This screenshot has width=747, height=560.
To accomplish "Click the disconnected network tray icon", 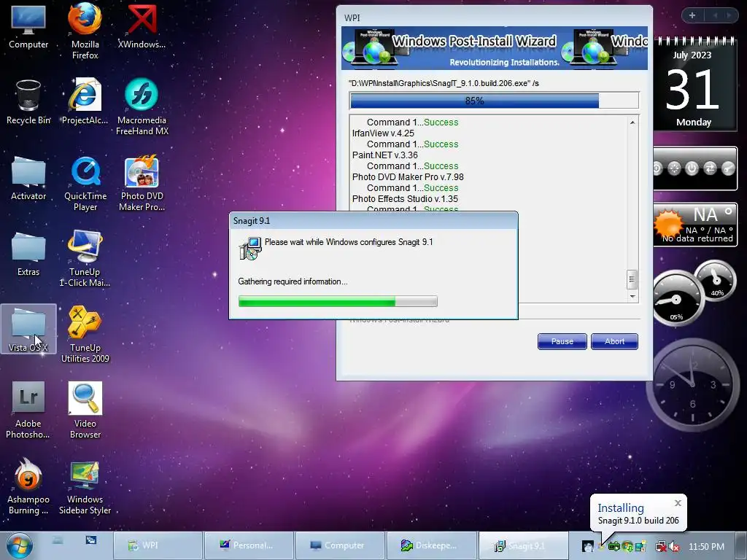I will coord(661,546).
